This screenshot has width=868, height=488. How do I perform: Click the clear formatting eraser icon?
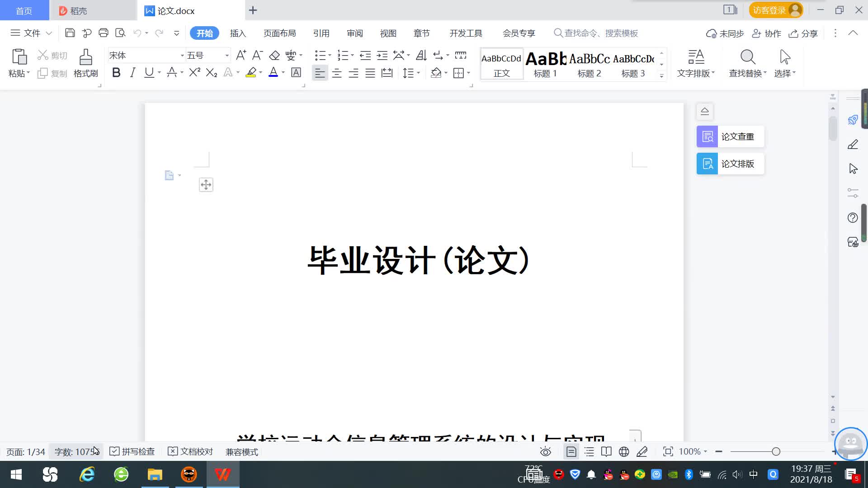point(274,56)
